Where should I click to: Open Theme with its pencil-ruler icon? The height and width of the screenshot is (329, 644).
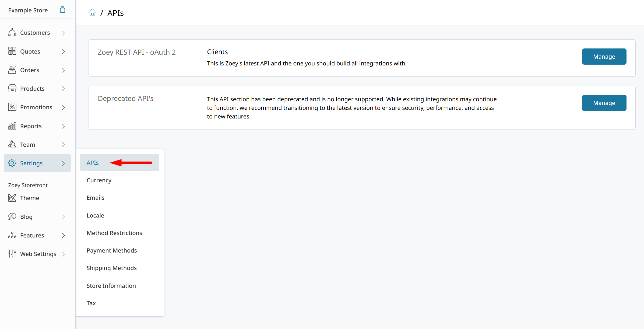click(x=12, y=198)
